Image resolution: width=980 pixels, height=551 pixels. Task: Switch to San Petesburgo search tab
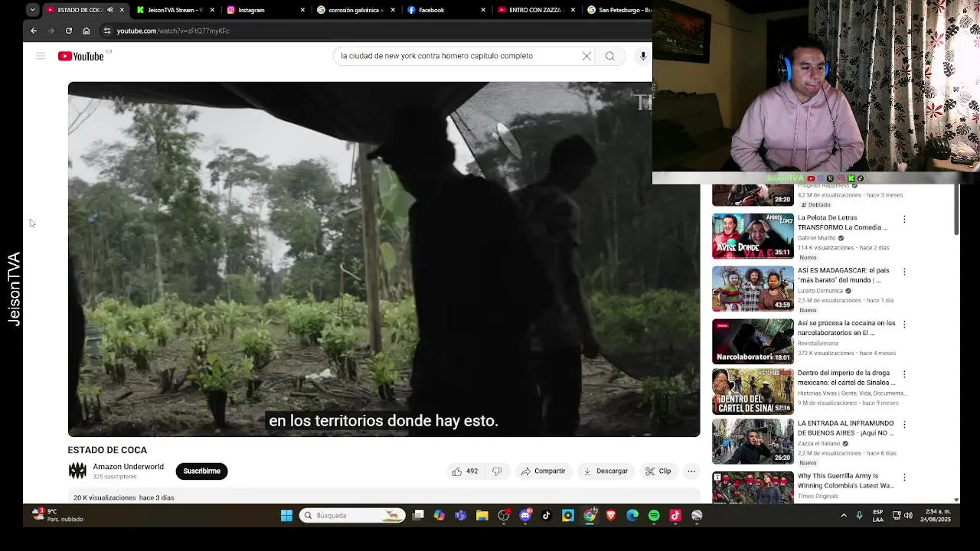pos(618,10)
